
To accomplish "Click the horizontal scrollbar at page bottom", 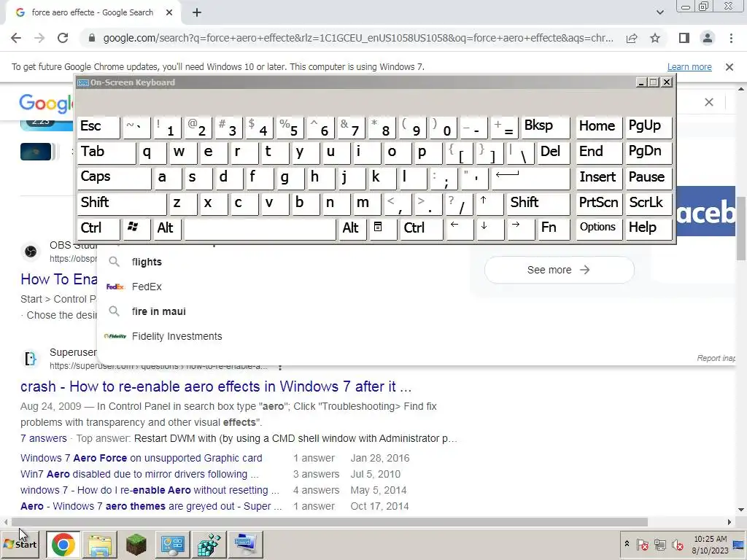I will click(x=329, y=522).
